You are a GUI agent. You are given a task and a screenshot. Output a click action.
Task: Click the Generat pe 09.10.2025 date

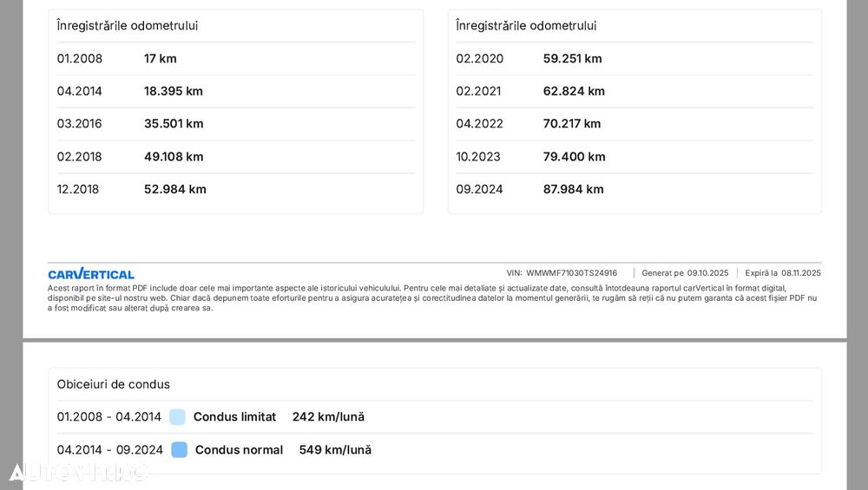[x=707, y=273]
